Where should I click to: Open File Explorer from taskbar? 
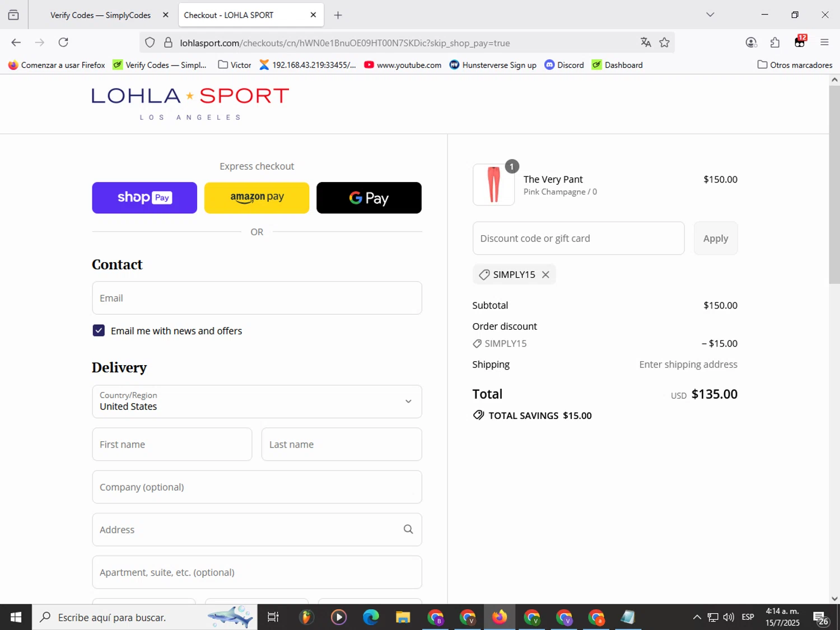(x=403, y=617)
